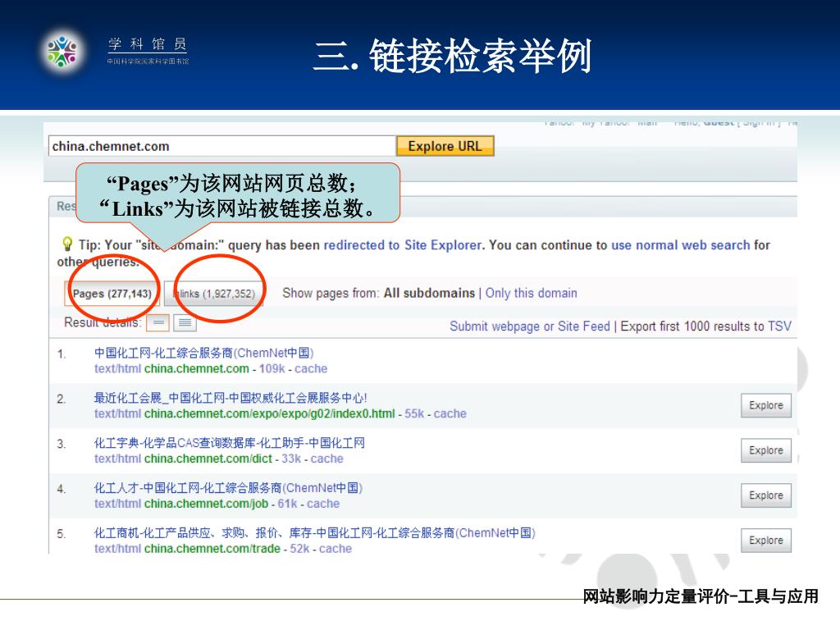This screenshot has height=630, width=840.
Task: Click Explore button for trade result
Action: (x=766, y=541)
